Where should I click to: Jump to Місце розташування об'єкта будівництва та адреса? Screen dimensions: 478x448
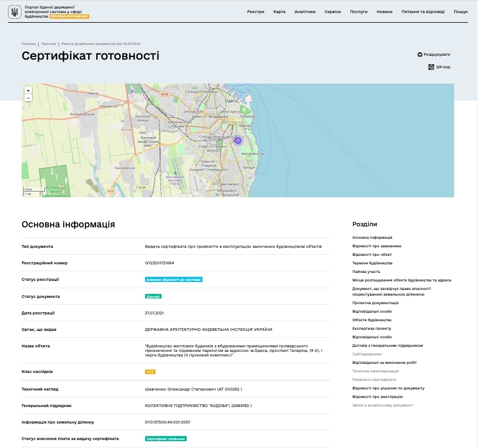click(402, 280)
